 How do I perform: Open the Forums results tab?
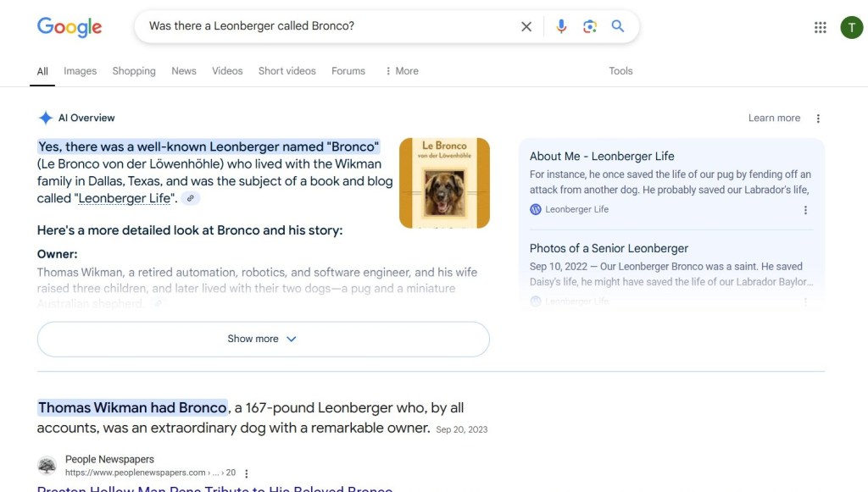pos(348,71)
